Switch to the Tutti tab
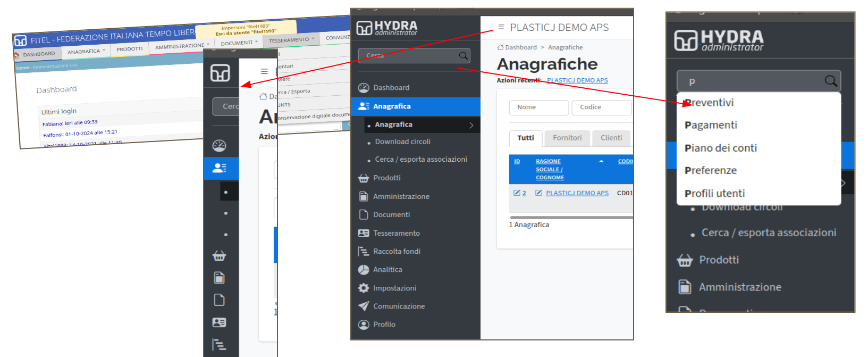Screen dimensions: 868x357 pyautogui.click(x=526, y=138)
